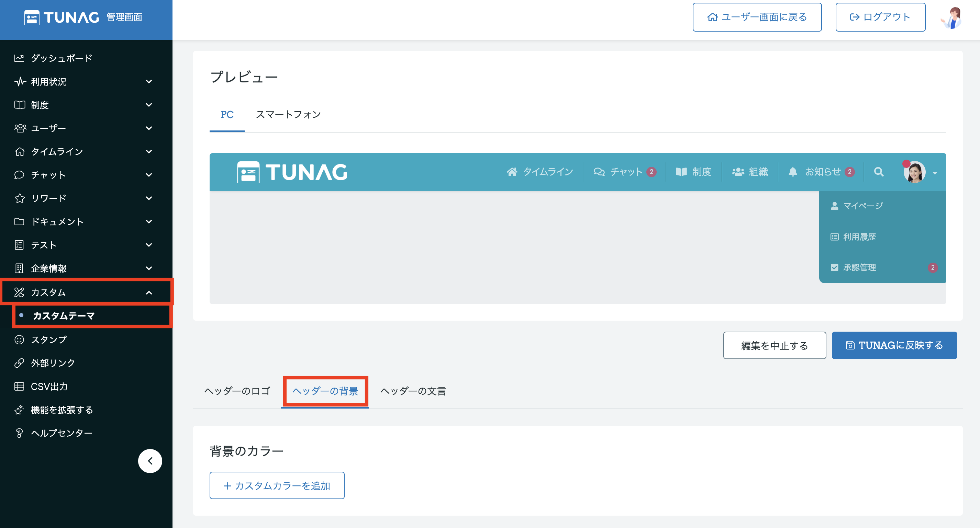Click the カスタム tools icon
This screenshot has height=528, width=980.
coord(19,292)
